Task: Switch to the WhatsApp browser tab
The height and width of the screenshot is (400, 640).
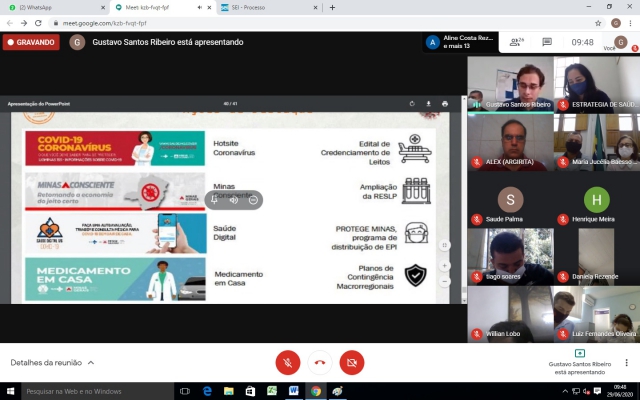Action: (56, 7)
